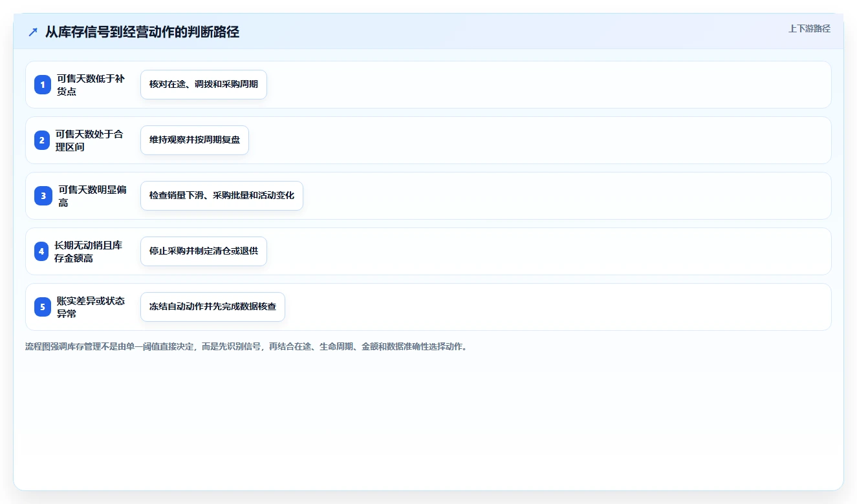
Task: Select the 可售天数明显偏高 signal label
Action: 92,196
